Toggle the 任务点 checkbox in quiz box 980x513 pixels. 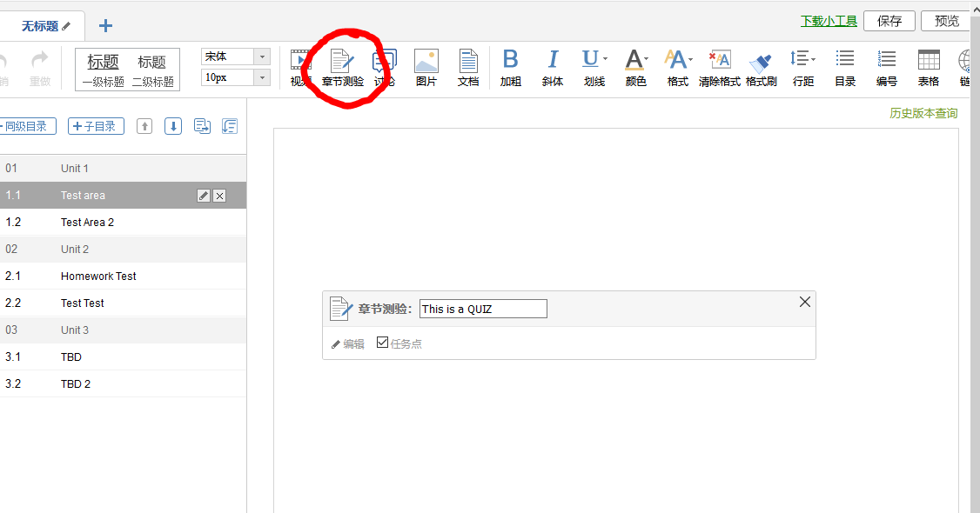pyautogui.click(x=382, y=343)
